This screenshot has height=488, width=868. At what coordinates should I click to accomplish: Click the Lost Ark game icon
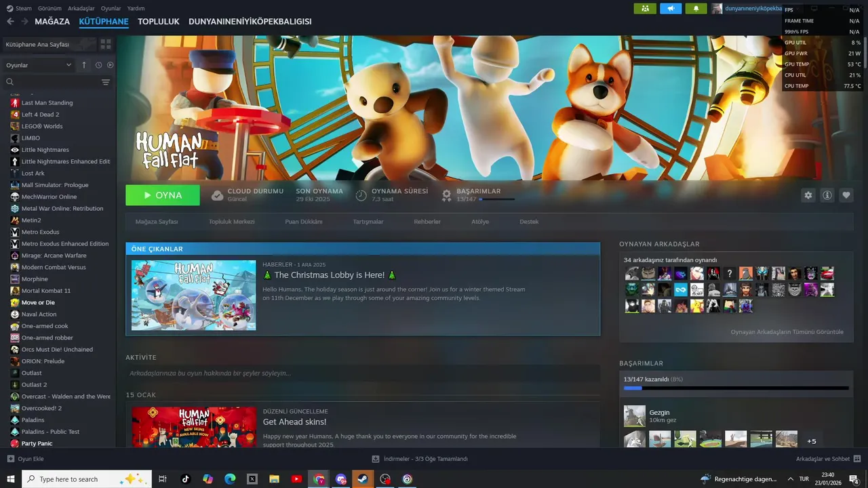click(15, 174)
